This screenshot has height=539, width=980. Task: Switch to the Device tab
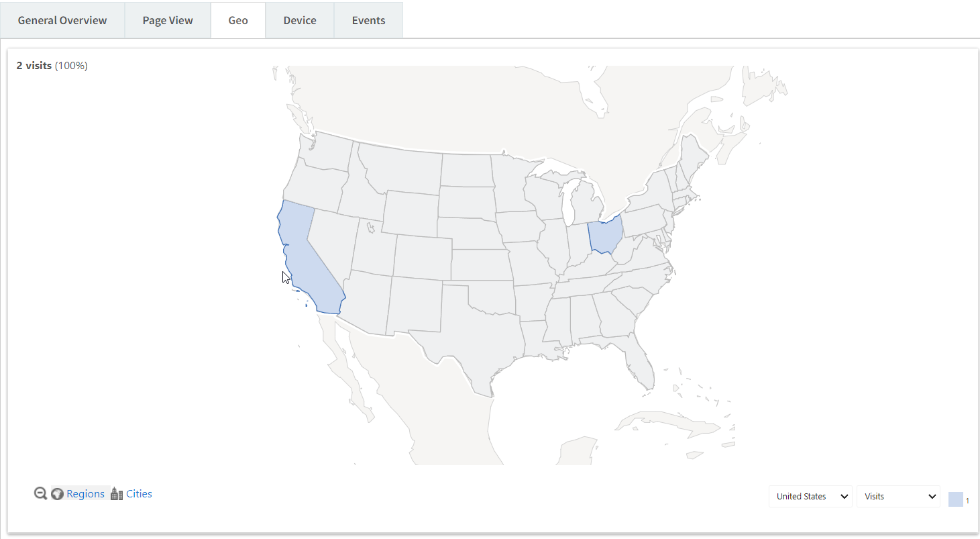[300, 20]
